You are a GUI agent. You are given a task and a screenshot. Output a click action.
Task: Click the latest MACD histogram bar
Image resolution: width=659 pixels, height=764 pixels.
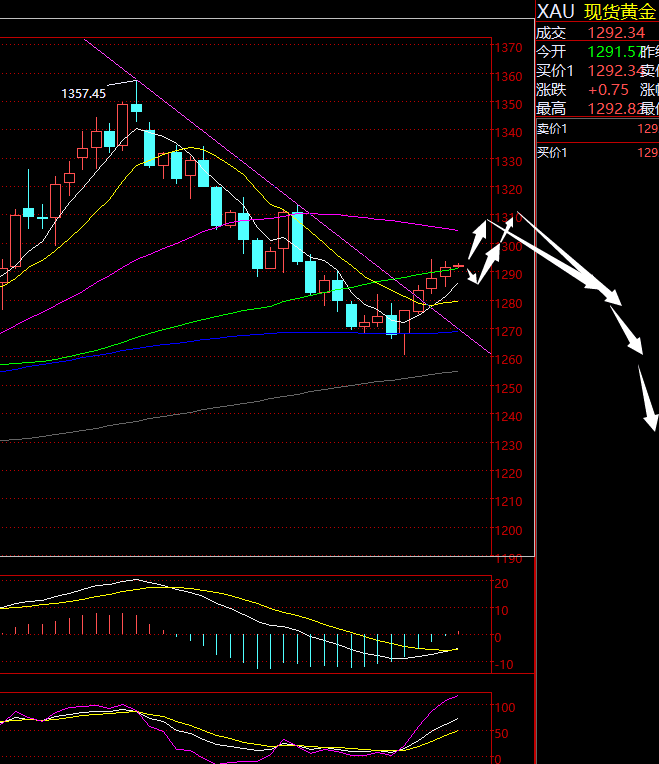[x=458, y=632]
